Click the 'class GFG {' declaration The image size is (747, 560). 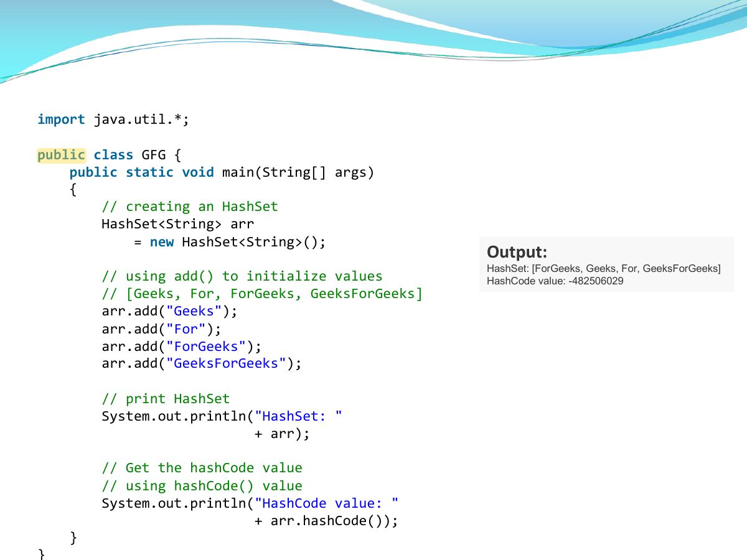(137, 155)
